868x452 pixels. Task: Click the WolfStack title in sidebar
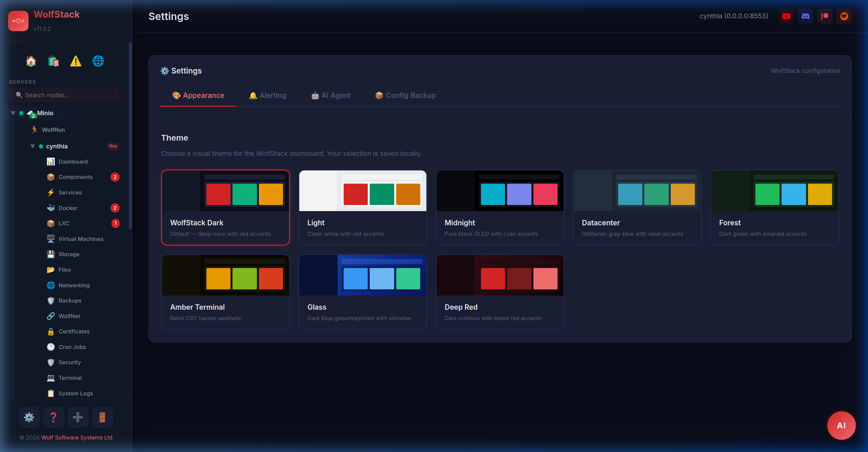(x=57, y=15)
